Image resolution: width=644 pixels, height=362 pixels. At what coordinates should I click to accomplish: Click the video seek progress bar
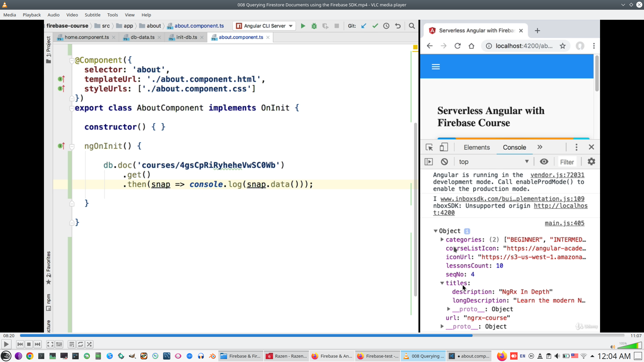point(322,335)
